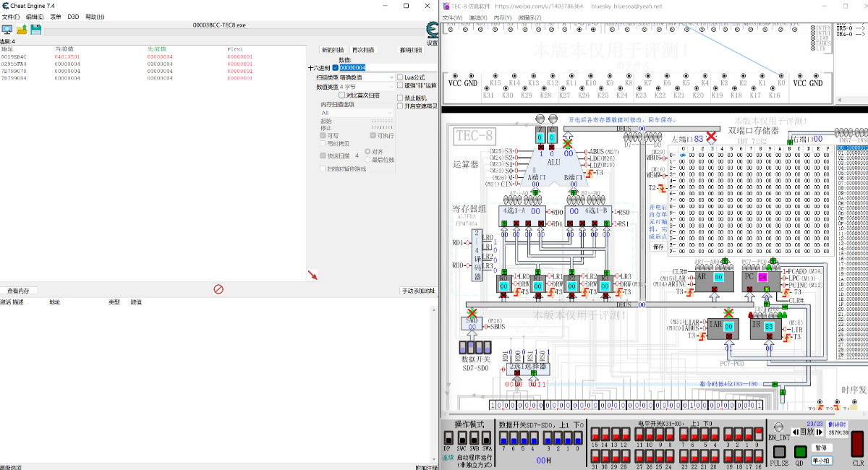
Task: Enable the 逻辑"非"运算 checkbox
Action: coord(400,85)
